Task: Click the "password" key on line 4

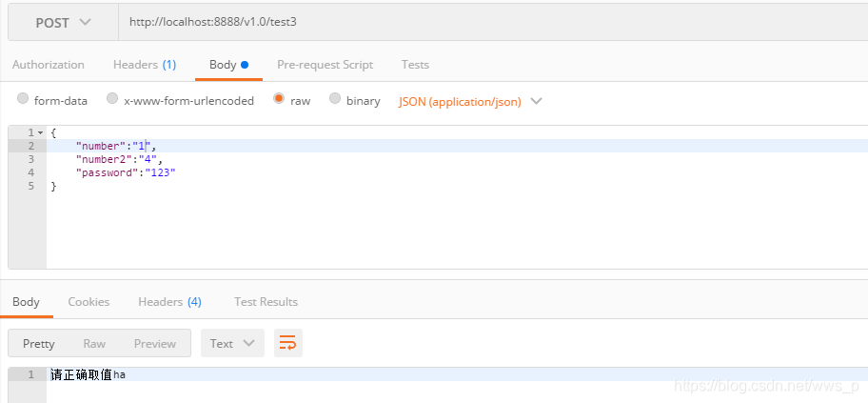Action: click(x=106, y=173)
